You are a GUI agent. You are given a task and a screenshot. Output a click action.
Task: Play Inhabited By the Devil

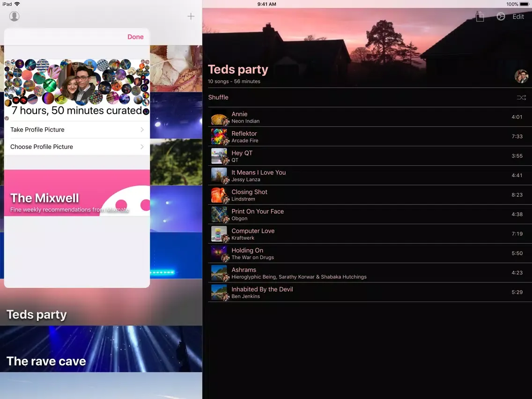click(x=370, y=293)
